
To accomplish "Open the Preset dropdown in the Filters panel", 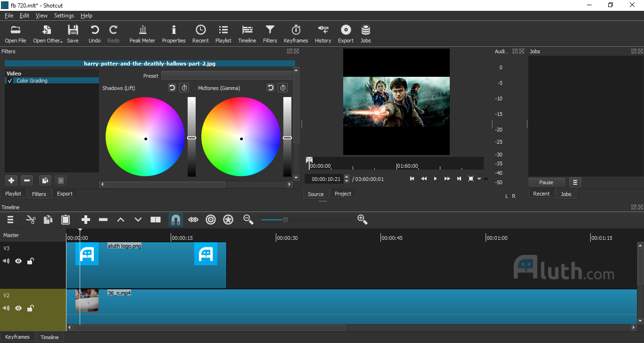I will pyautogui.click(x=227, y=76).
